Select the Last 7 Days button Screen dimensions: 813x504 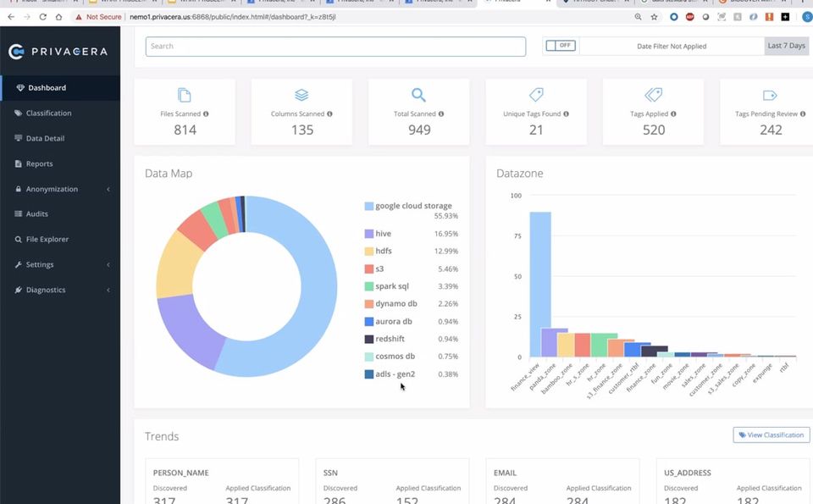(786, 46)
